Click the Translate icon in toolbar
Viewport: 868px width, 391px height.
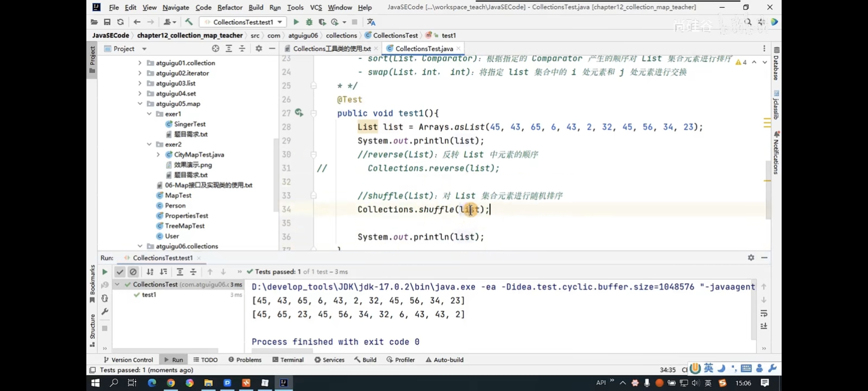(371, 22)
